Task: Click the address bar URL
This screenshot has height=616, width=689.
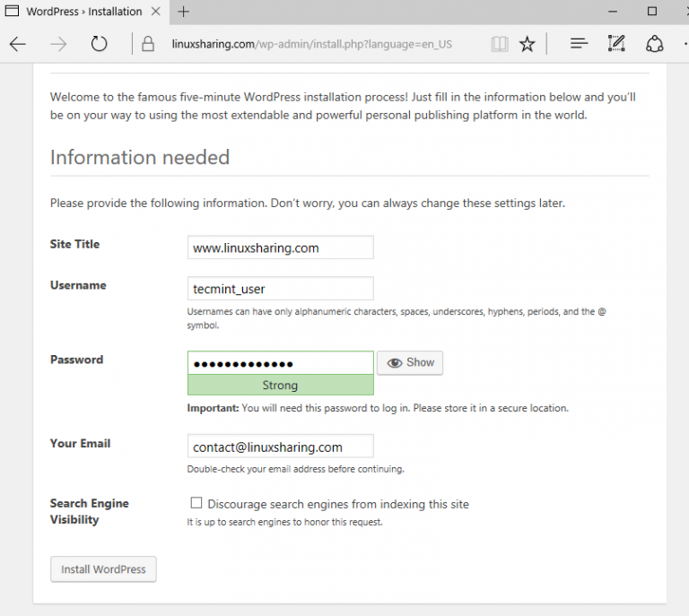Action: (311, 44)
